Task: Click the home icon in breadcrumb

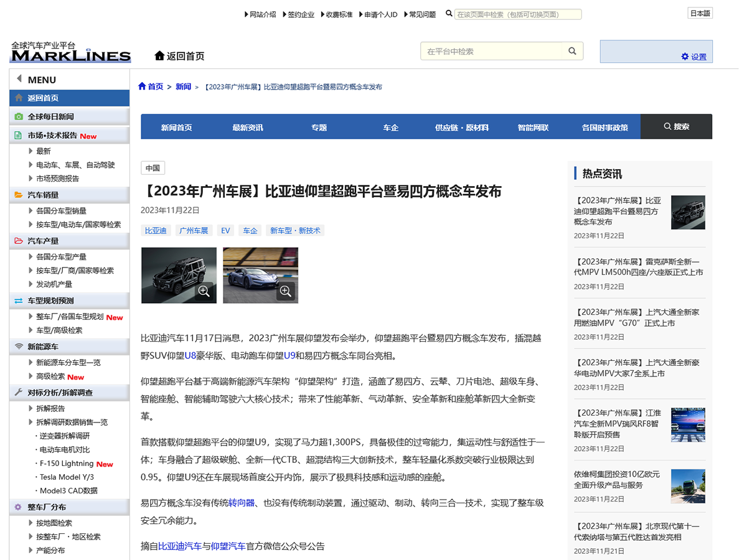Action: 142,86
